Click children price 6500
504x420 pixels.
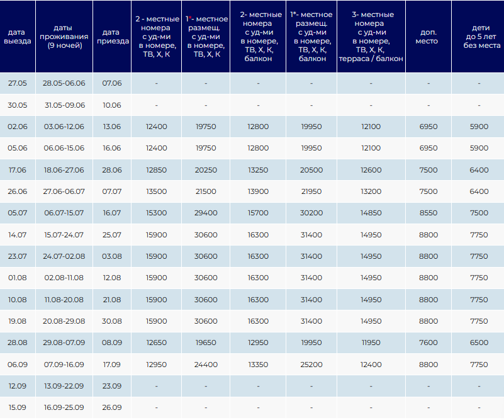[479, 343]
